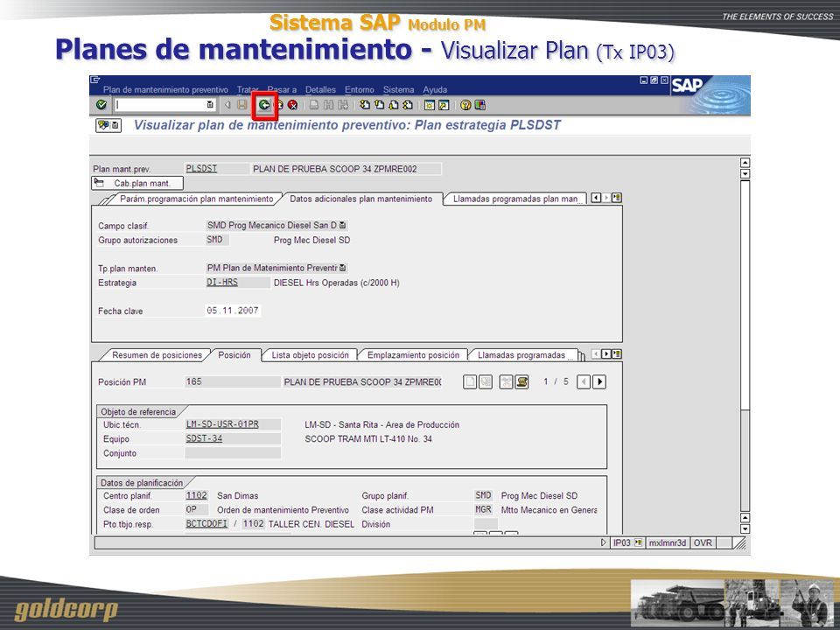Image resolution: width=840 pixels, height=630 pixels.
Task: Open the Tratar menu
Action: pyautogui.click(x=248, y=89)
